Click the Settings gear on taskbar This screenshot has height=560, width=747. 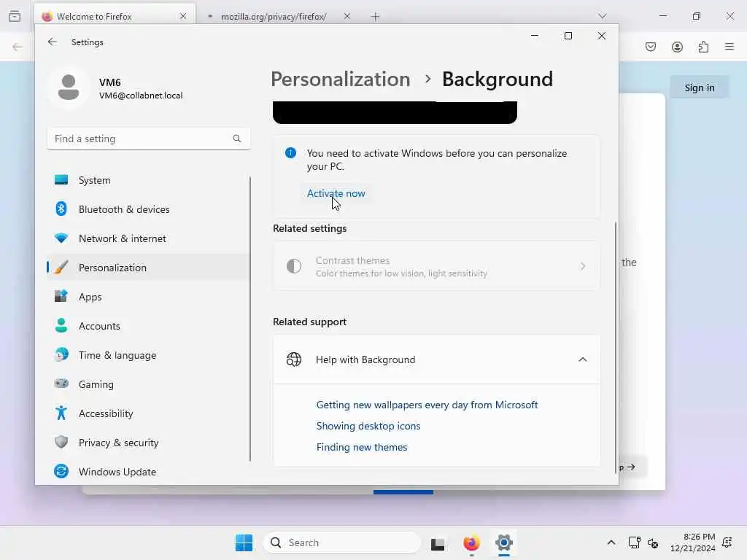503,542
